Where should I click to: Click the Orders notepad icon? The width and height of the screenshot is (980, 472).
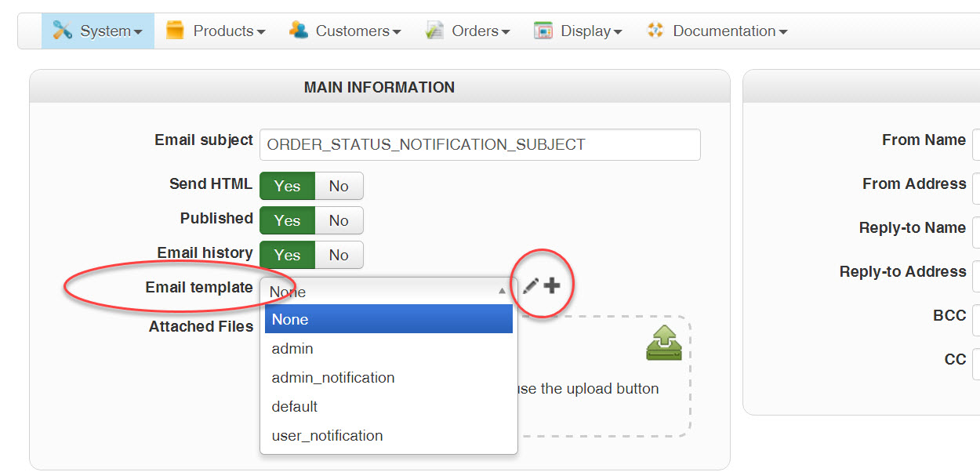(x=434, y=31)
